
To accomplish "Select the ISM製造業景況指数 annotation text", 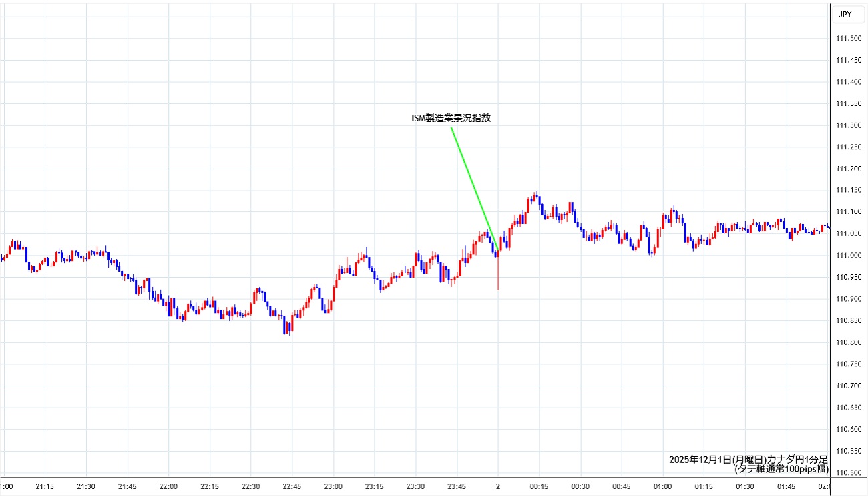I will tap(451, 118).
